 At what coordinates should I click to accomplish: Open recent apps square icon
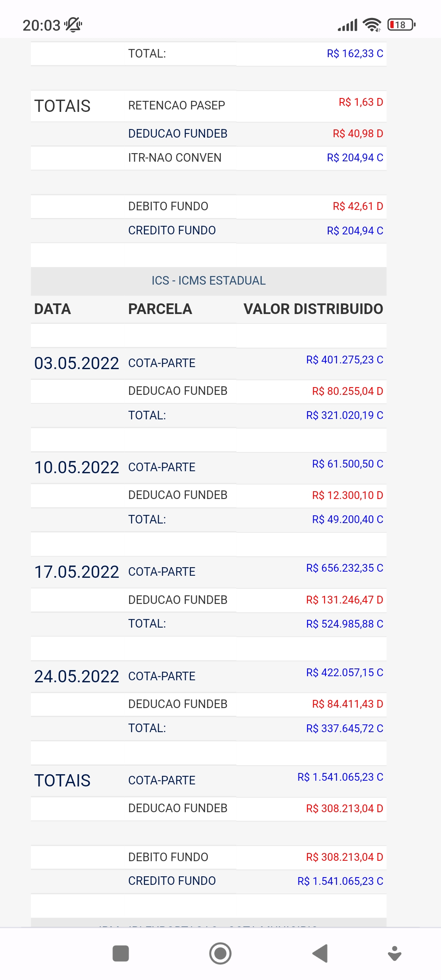pyautogui.click(x=120, y=953)
